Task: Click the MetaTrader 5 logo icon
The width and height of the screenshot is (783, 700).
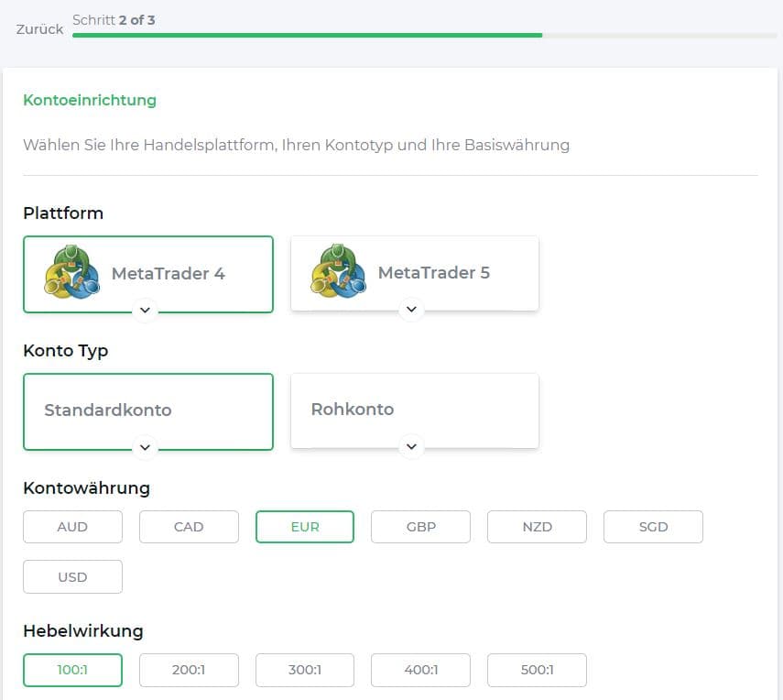Action: 339,272
